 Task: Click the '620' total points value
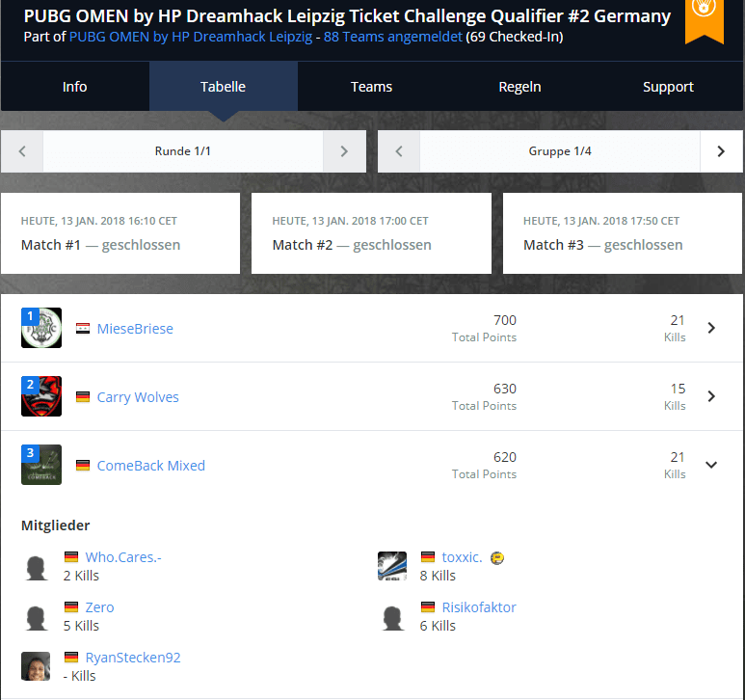[505, 457]
